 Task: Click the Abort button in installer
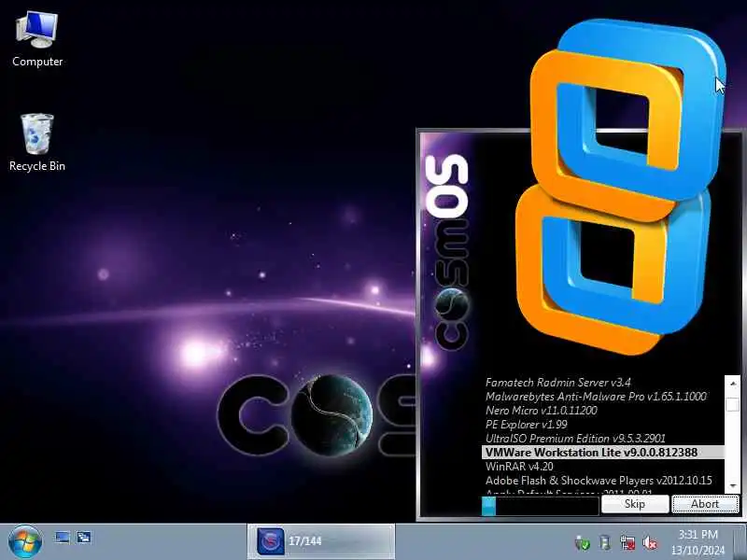click(x=705, y=504)
